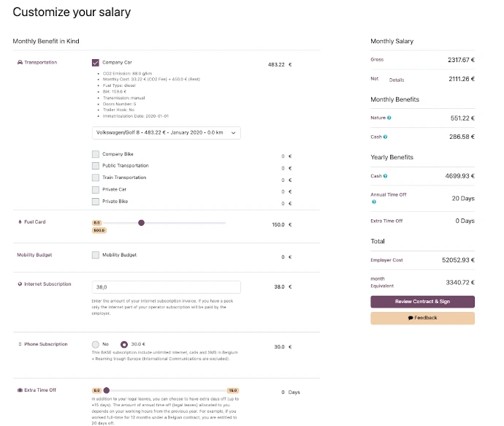
Task: Click help icon beside Yearly Benefits Cash
Action: point(385,176)
